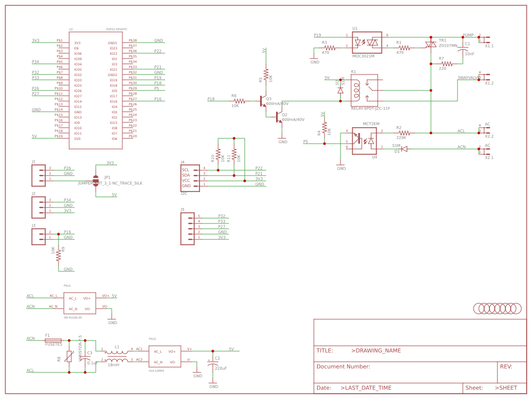Click the J2 connector symbol
This screenshot has width=532, height=399.
point(39,207)
